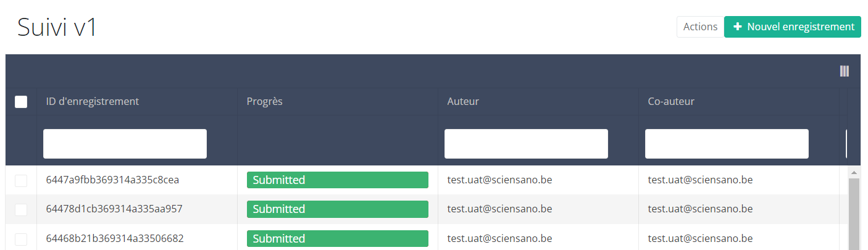868x250 pixels.
Task: Open record 6447a9fbb369314a335c8cea
Action: (112, 180)
